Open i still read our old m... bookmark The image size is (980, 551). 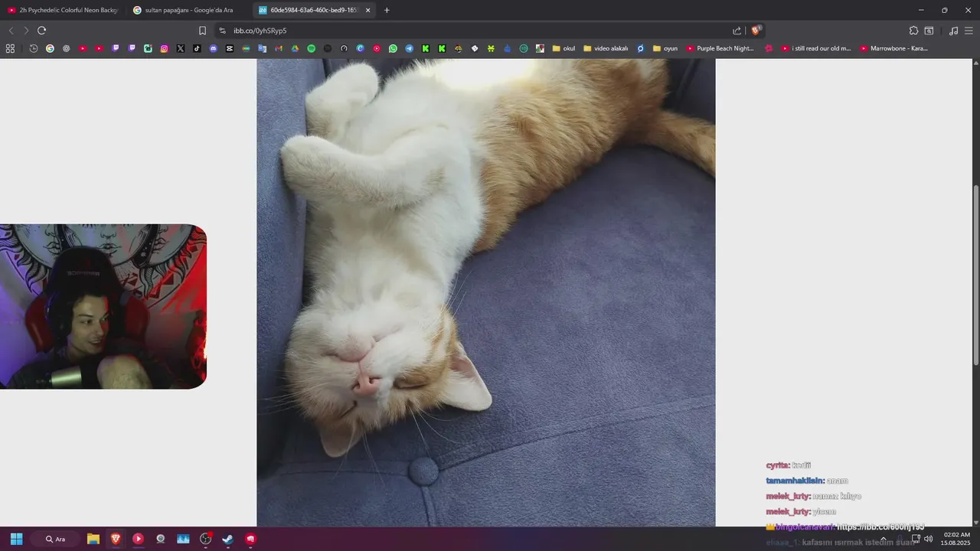[815, 48]
